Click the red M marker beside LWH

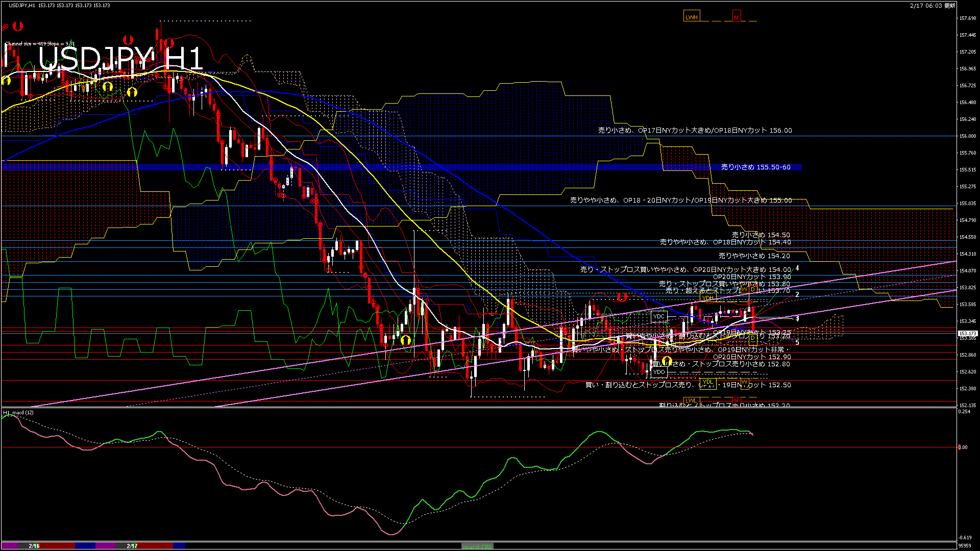point(736,17)
